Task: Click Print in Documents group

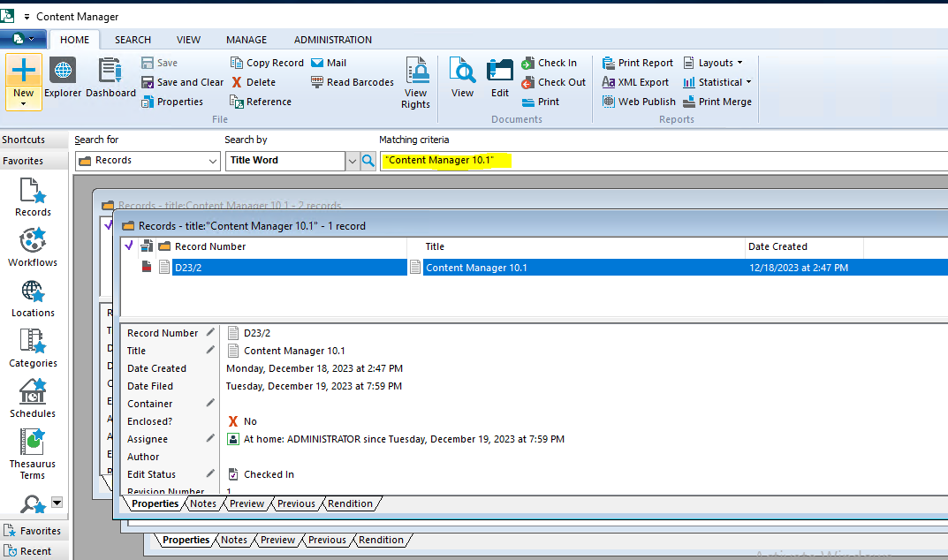Action: click(541, 102)
